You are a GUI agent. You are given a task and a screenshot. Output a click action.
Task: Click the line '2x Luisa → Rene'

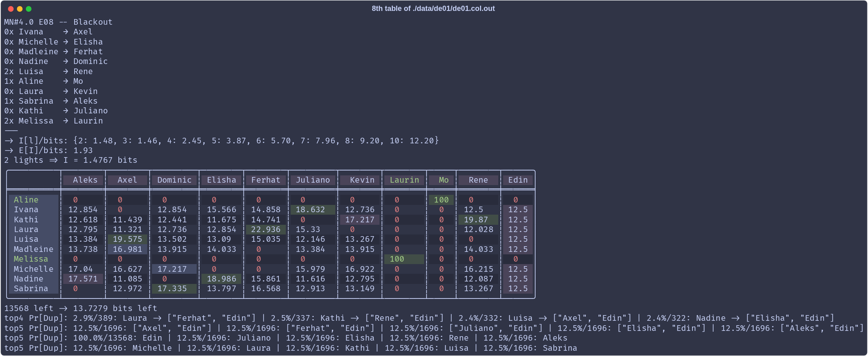tap(48, 71)
